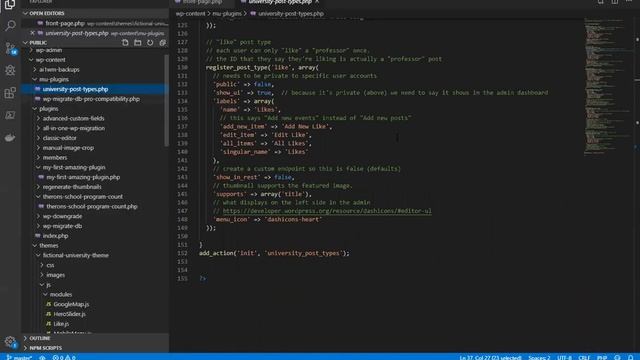This screenshot has width=640, height=360.
Task: Close university-post-types.php in Open Editors list
Action: (33, 33)
